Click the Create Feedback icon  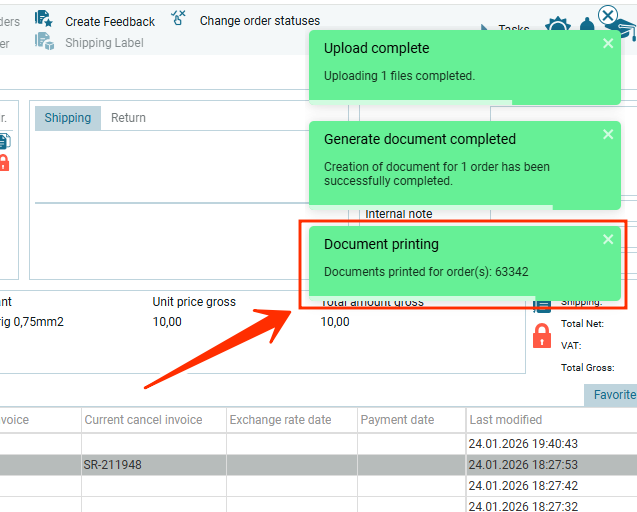pyautogui.click(x=44, y=18)
